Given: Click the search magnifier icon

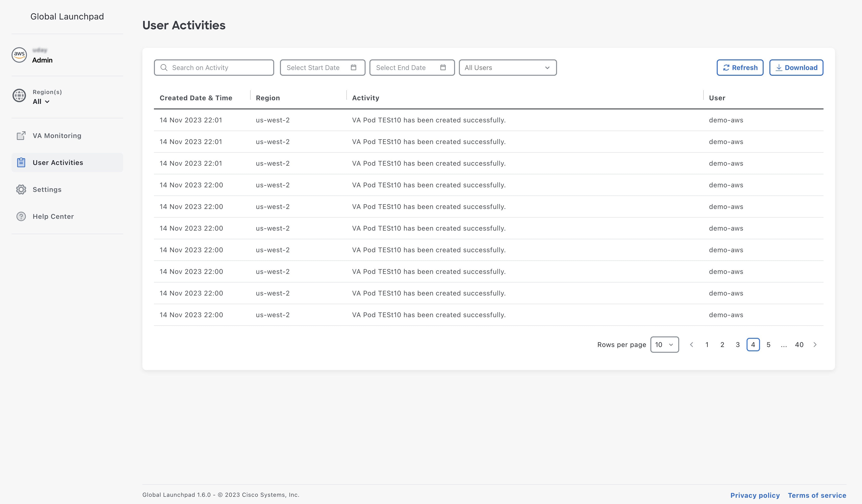Looking at the screenshot, I should [x=164, y=67].
